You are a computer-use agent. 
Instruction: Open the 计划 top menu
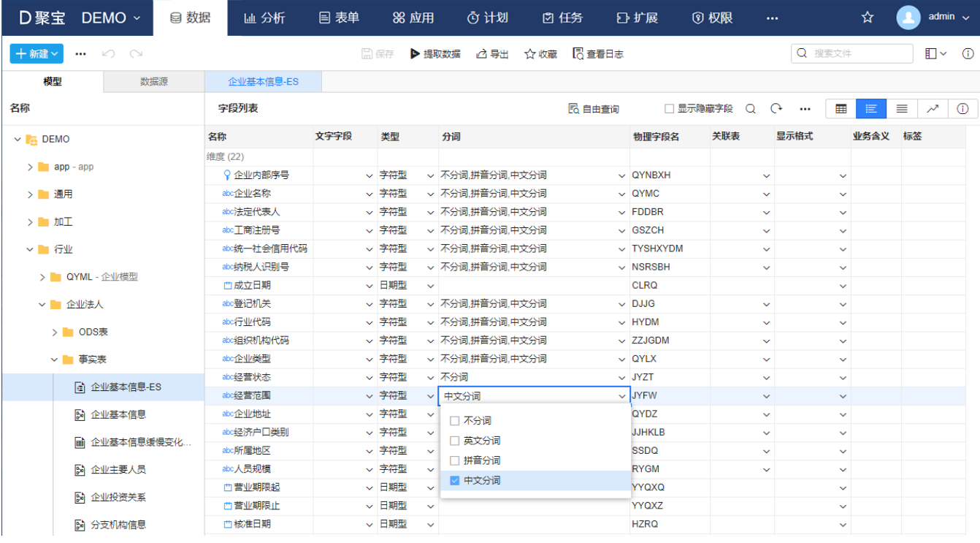(x=488, y=18)
